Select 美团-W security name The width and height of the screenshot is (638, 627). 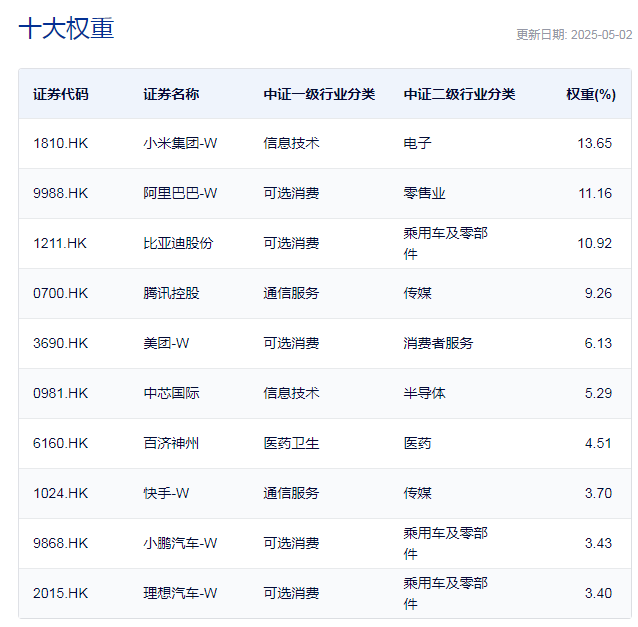pyautogui.click(x=166, y=343)
